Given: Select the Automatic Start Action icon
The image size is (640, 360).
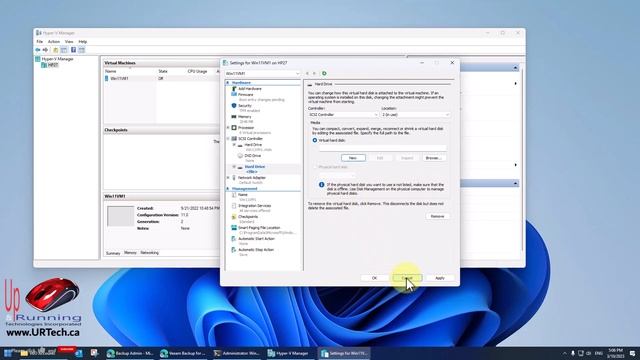Looking at the screenshot, I should [x=234, y=239].
